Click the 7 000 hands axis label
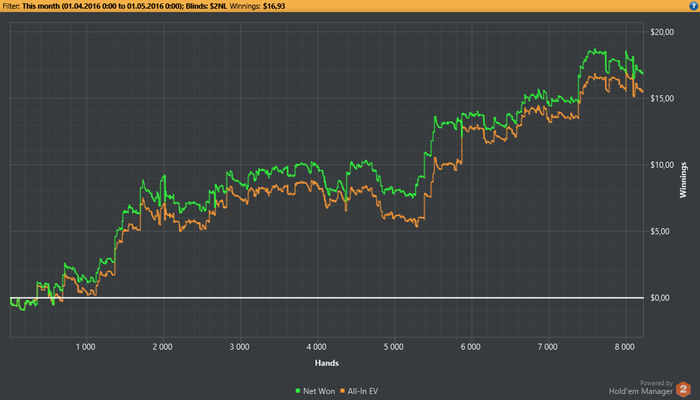Viewport: 700px width, 400px height. pyautogui.click(x=547, y=347)
